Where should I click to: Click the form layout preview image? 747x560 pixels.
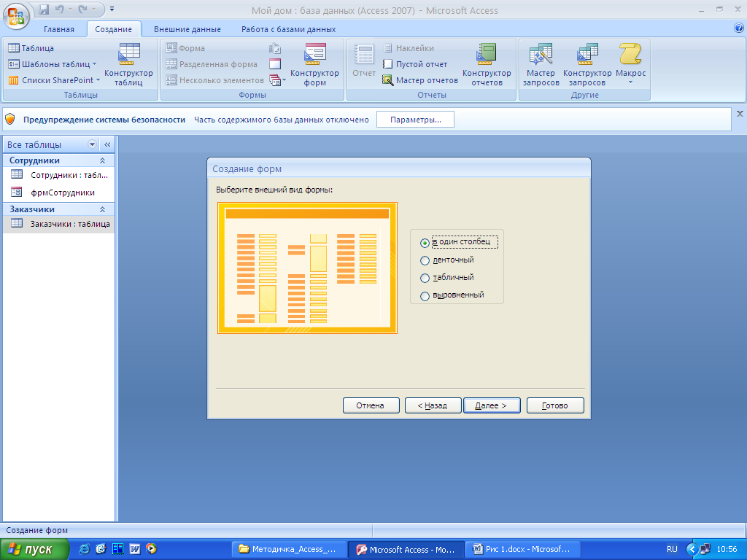[307, 268]
